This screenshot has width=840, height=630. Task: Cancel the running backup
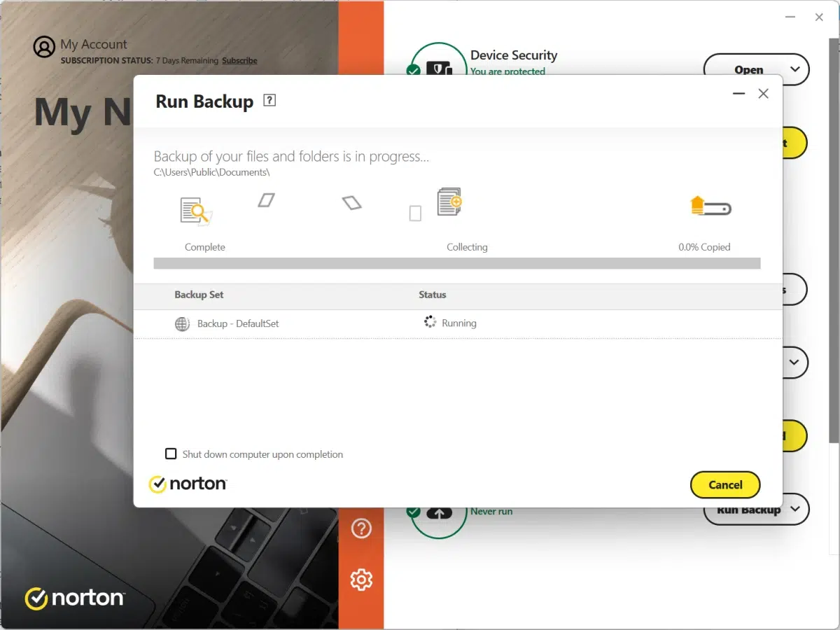pyautogui.click(x=725, y=484)
